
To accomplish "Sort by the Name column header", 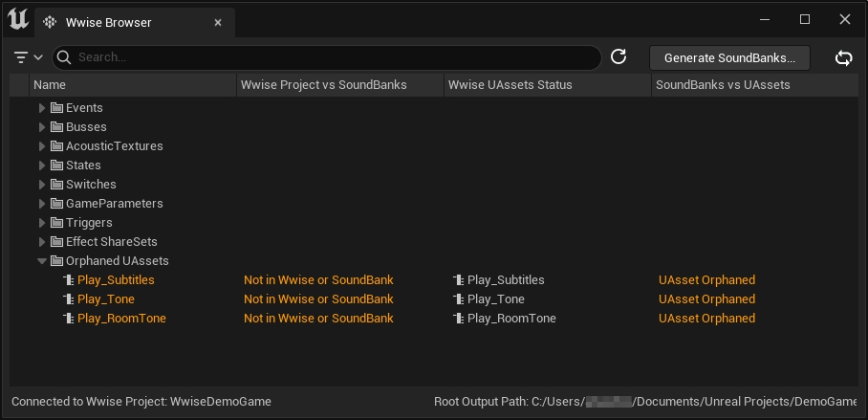I will (50, 85).
